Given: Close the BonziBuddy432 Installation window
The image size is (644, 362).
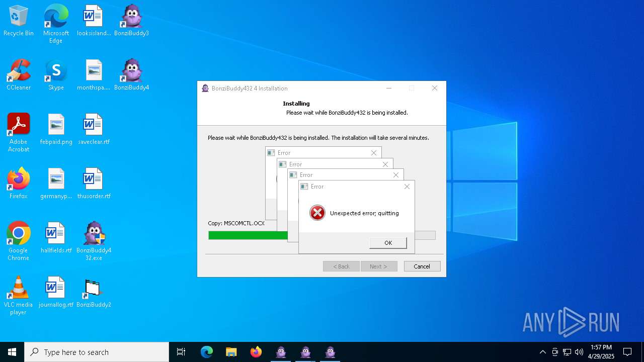Looking at the screenshot, I should (435, 88).
